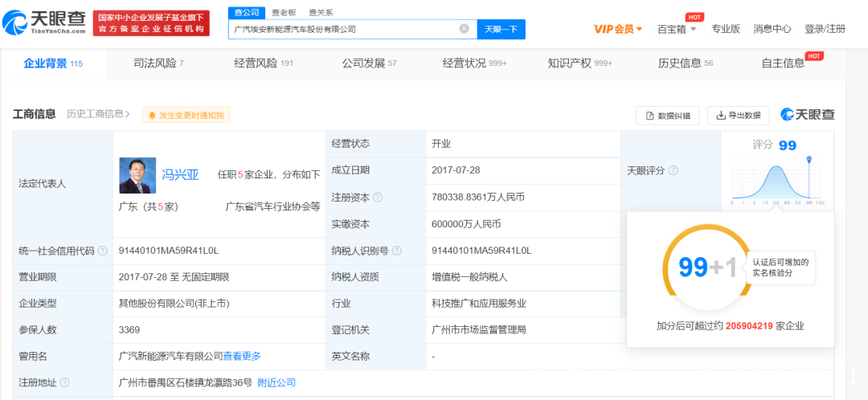Click 认证后可增加的实名核验分 tooltip
868x400 pixels.
(x=780, y=267)
